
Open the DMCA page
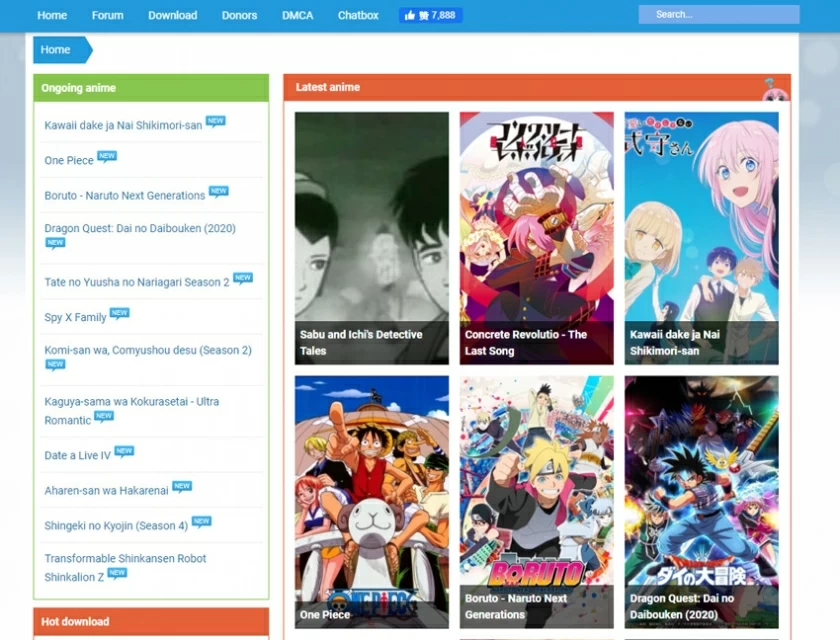297,15
